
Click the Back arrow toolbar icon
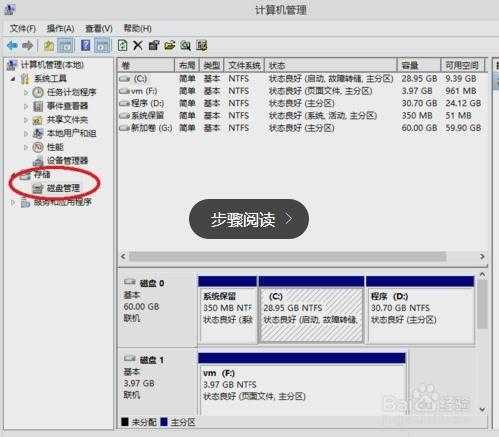coord(12,45)
